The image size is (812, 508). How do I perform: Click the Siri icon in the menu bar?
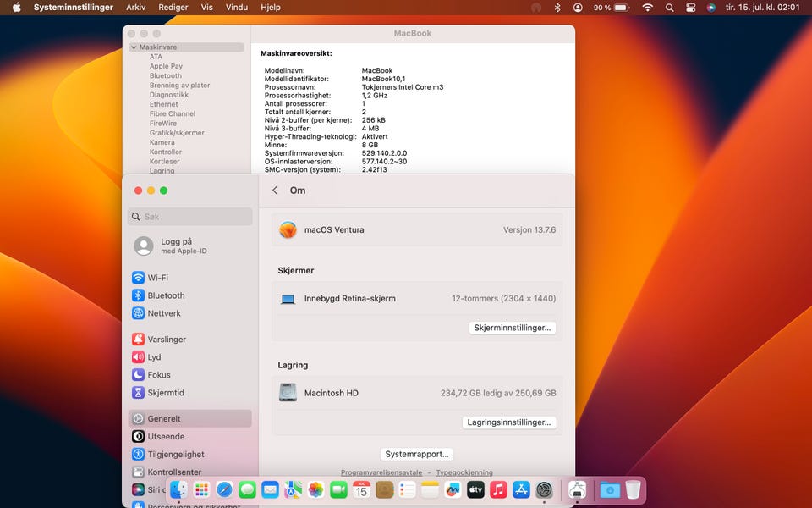710,7
